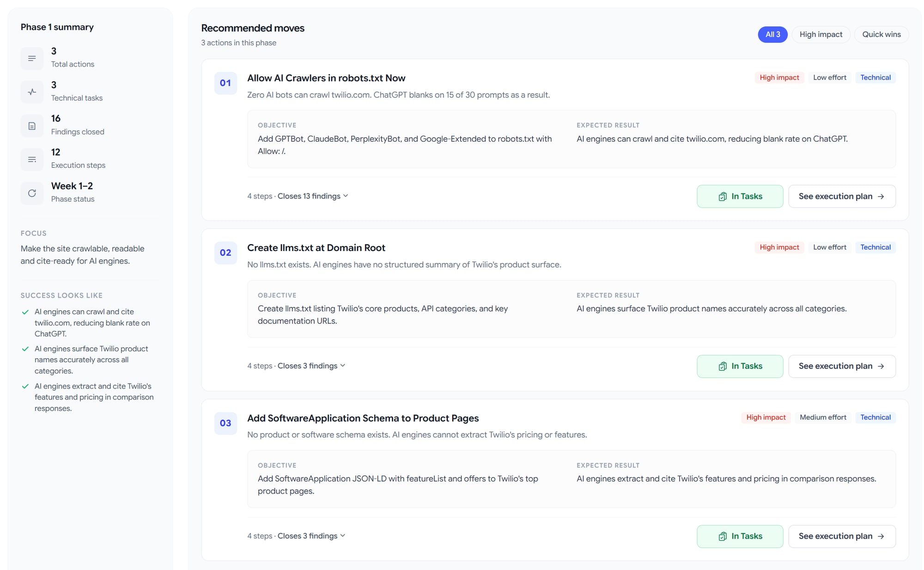Click the Total actions list icon
Image resolution: width=924 pixels, height=570 pixels.
coord(32,58)
